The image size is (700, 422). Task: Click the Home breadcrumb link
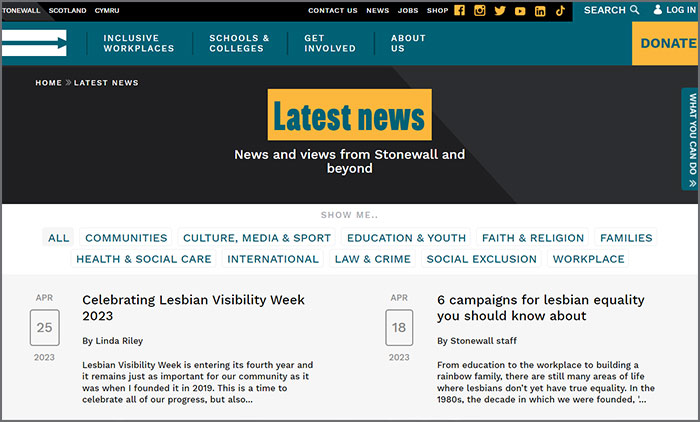pyautogui.click(x=49, y=83)
